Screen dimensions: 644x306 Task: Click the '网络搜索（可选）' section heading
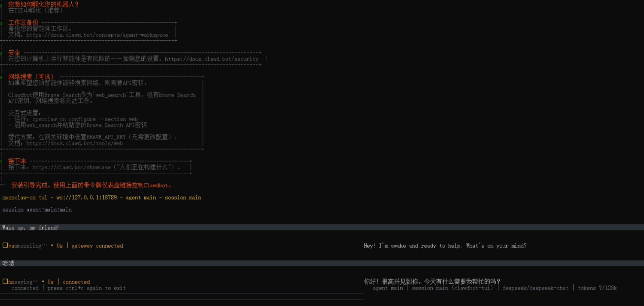click(31, 76)
